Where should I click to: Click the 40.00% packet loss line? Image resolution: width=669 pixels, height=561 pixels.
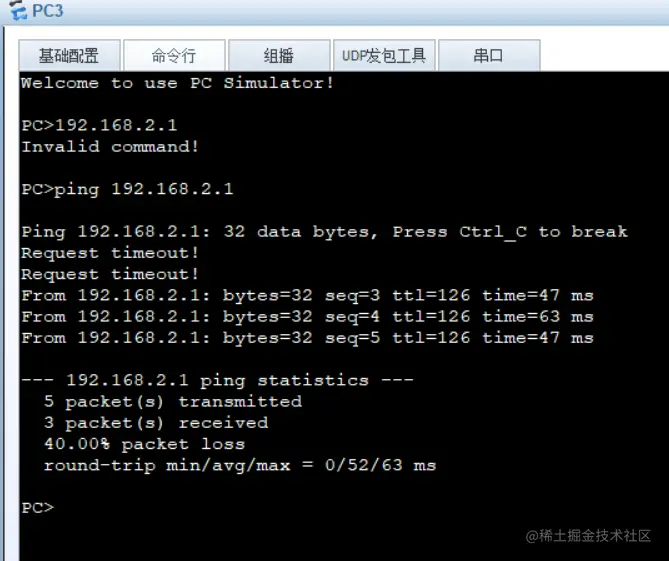pyautogui.click(x=144, y=444)
